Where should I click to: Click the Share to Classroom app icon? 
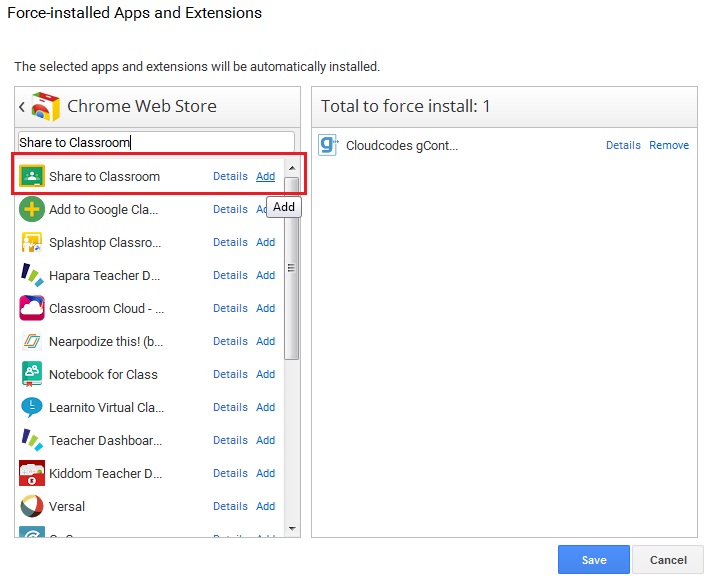(32, 176)
